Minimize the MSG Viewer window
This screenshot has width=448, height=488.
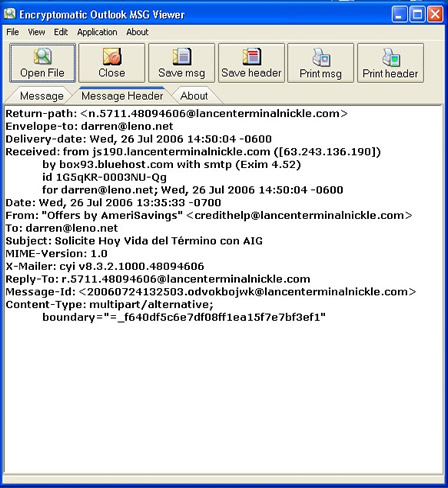pyautogui.click(x=399, y=14)
